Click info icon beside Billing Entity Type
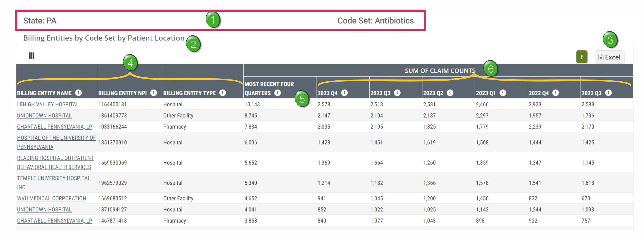The image size is (644, 240). pos(222,93)
